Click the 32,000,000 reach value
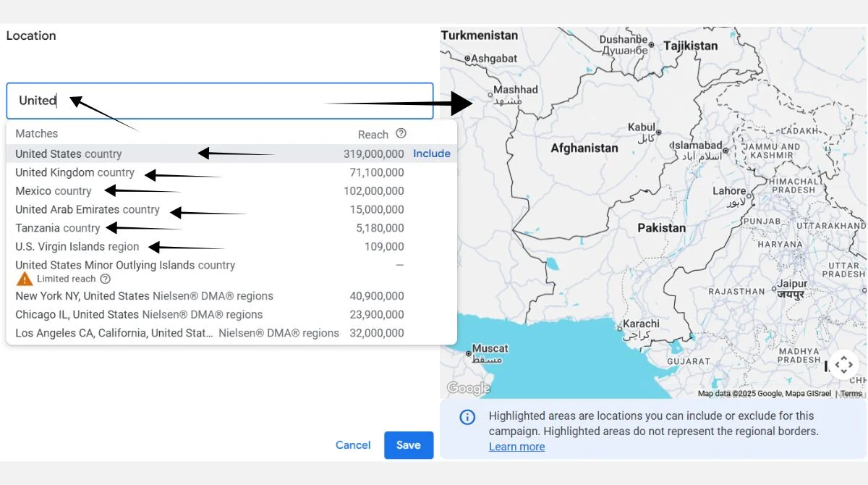The width and height of the screenshot is (868, 485). [378, 334]
